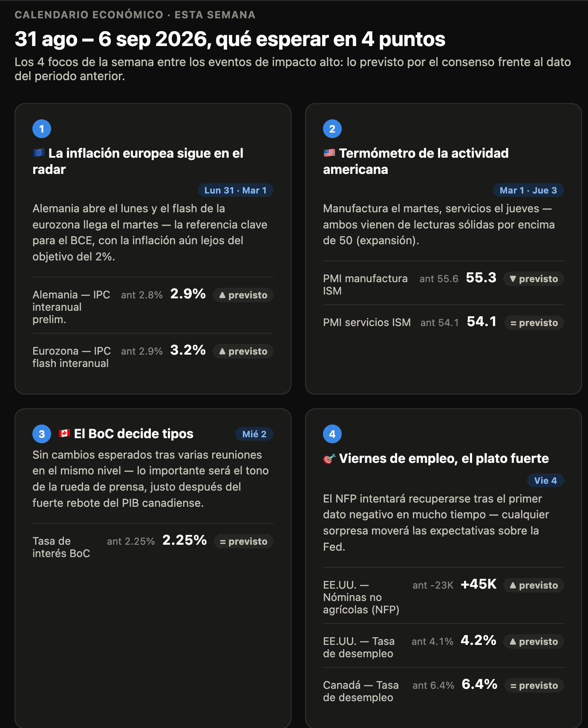Viewport: 588px width, 728px height.
Task: Open the El BoC decide tipos heading
Action: (x=134, y=433)
